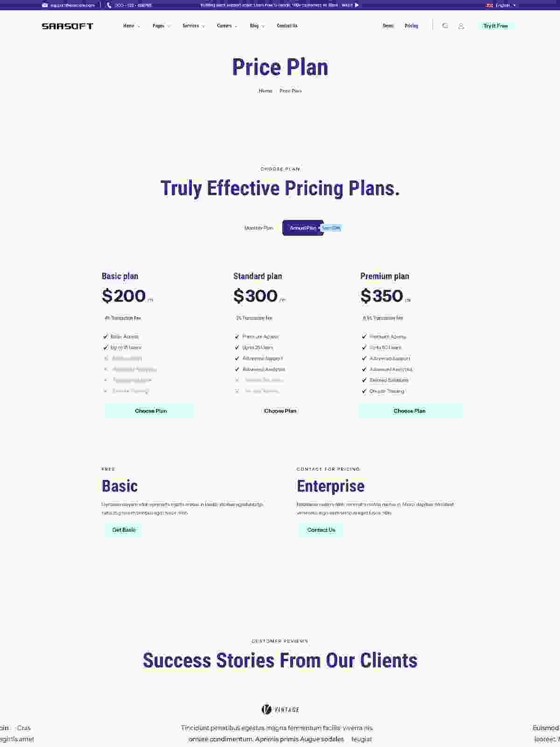Click the Try It Free button
The image size is (560, 747).
[496, 26]
